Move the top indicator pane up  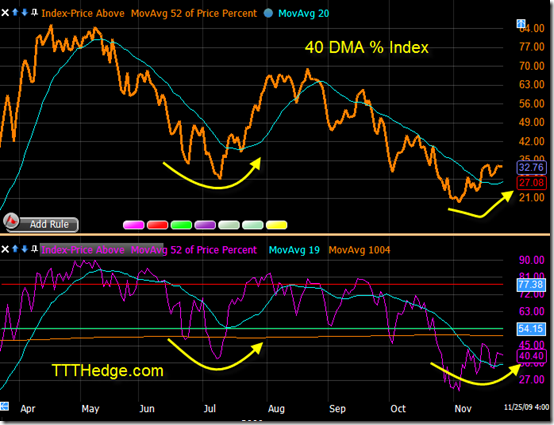tap(15, 13)
